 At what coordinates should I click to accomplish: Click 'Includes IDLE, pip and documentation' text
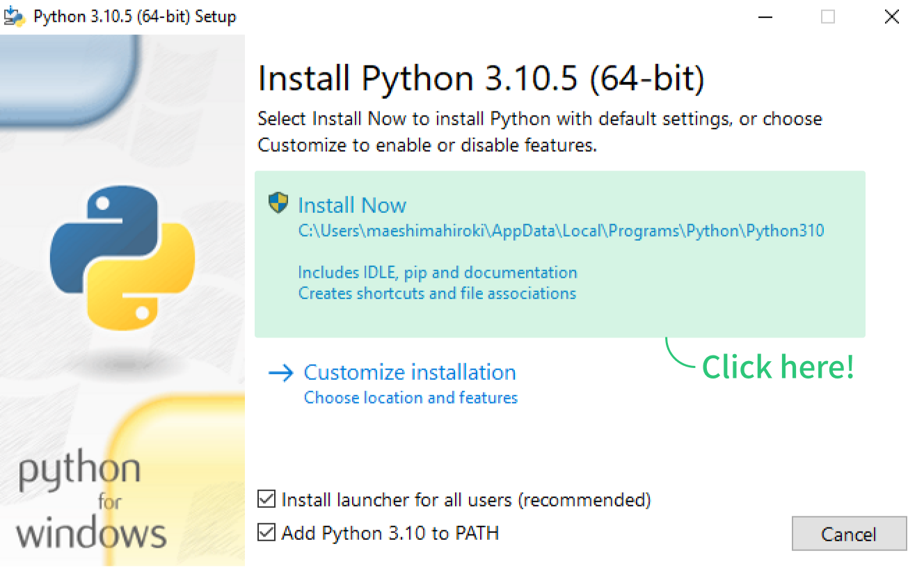pos(438,272)
